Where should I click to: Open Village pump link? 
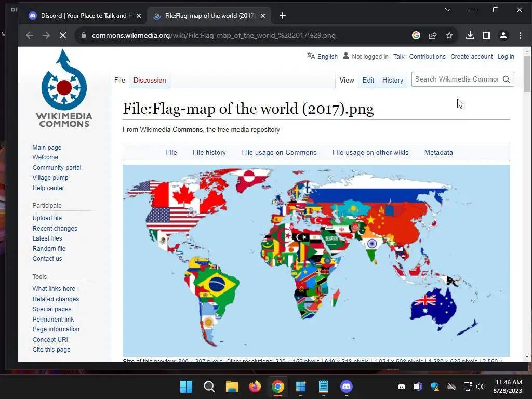50,178
